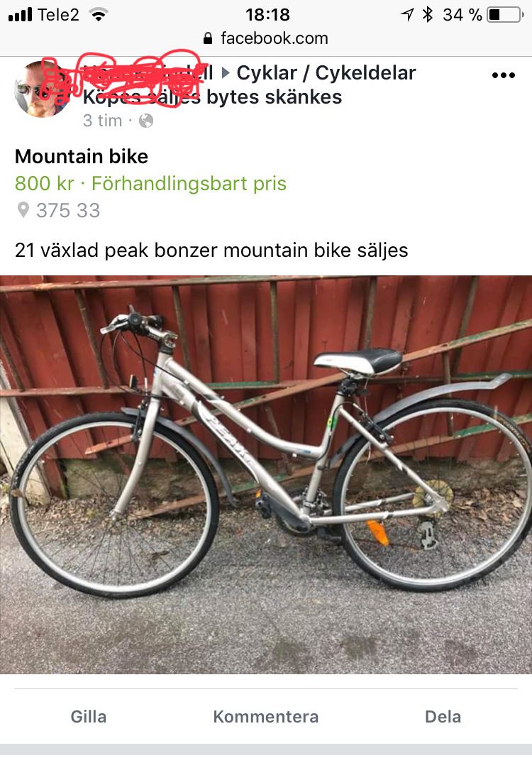Open the three-dot post options menu
Image resolution: width=532 pixels, height=758 pixels.
(x=503, y=75)
